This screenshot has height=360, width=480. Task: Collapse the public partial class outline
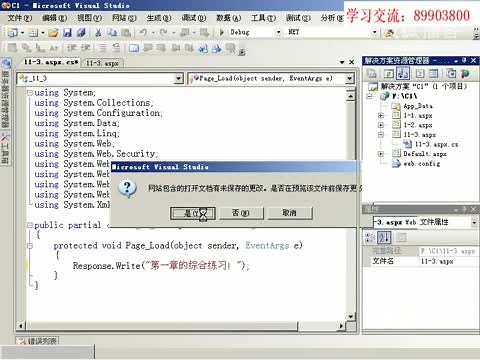click(x=30, y=225)
